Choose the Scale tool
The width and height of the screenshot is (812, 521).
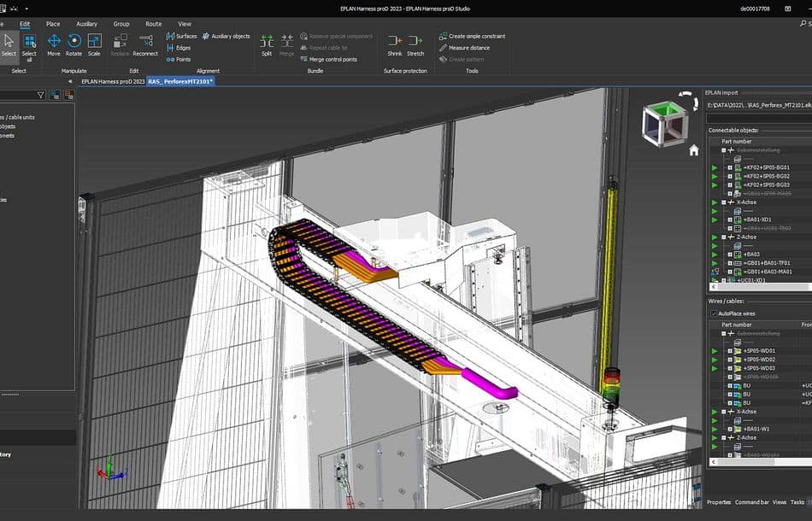click(94, 45)
